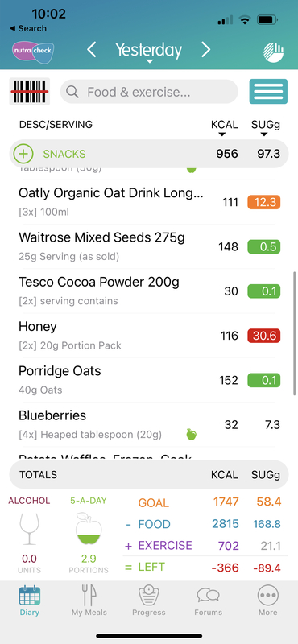Open the KCAL column dropdown arrow
Screen dimensions: 298x644
click(222, 134)
